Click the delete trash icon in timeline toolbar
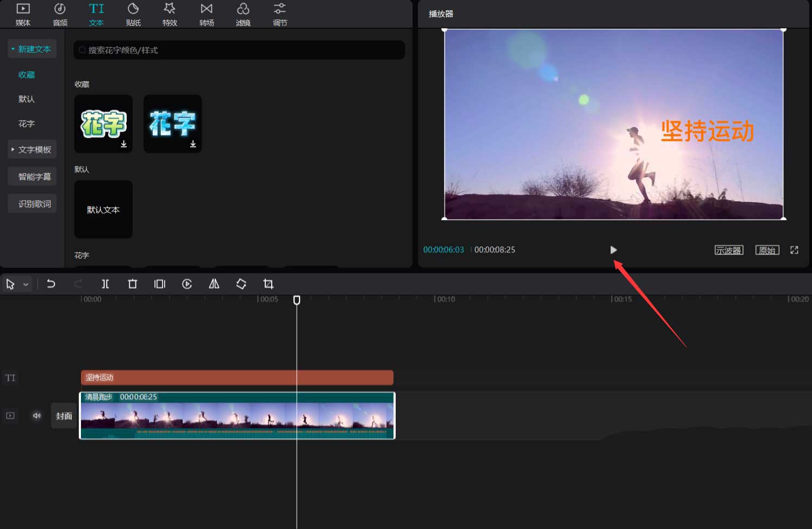 133,284
